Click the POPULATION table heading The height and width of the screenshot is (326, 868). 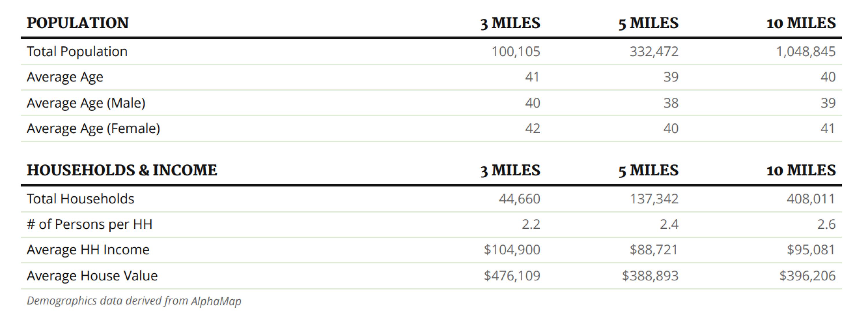click(x=78, y=23)
